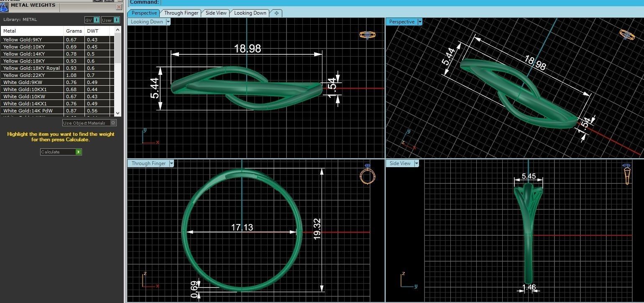Click the 1.08 grams value for 22KY
Image resolution: width=644 pixels, height=303 pixels.
tap(71, 75)
